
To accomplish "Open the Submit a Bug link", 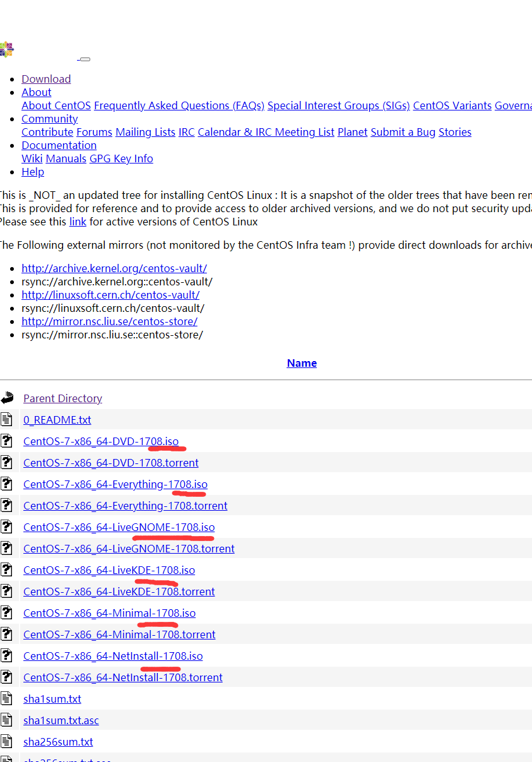I will tap(403, 132).
